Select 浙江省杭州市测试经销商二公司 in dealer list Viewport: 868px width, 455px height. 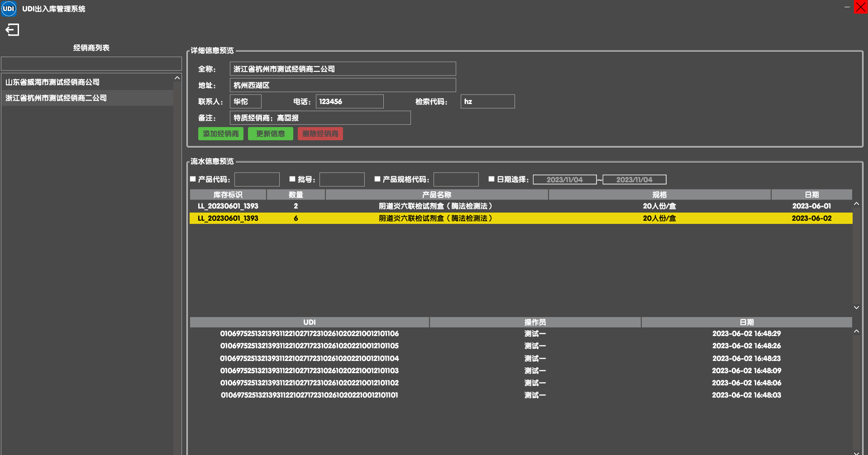pos(87,98)
